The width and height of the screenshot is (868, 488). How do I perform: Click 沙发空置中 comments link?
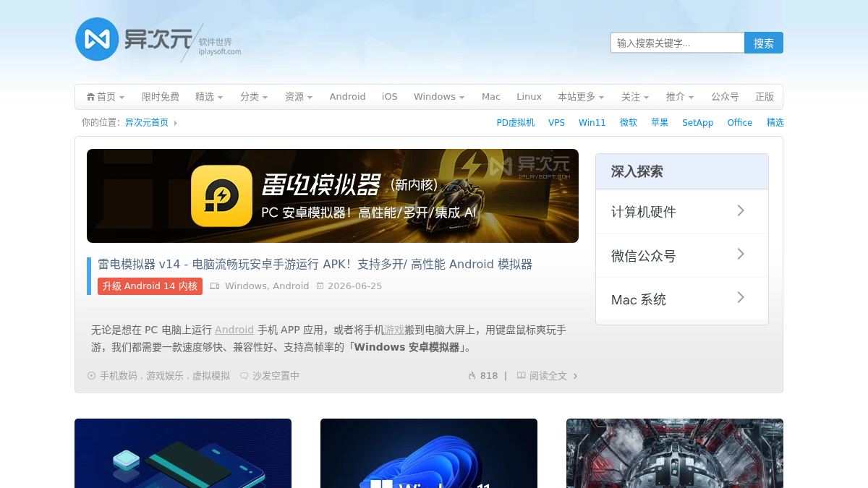tap(276, 376)
